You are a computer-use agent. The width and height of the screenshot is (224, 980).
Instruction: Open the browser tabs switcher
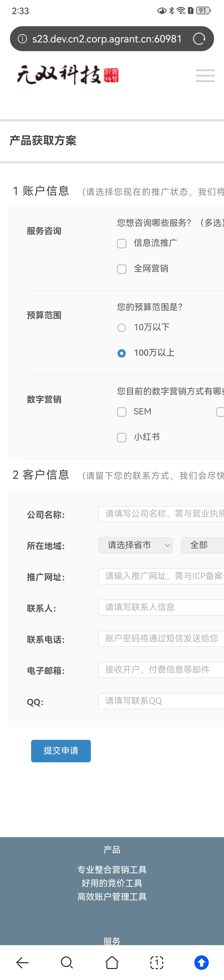point(156,963)
